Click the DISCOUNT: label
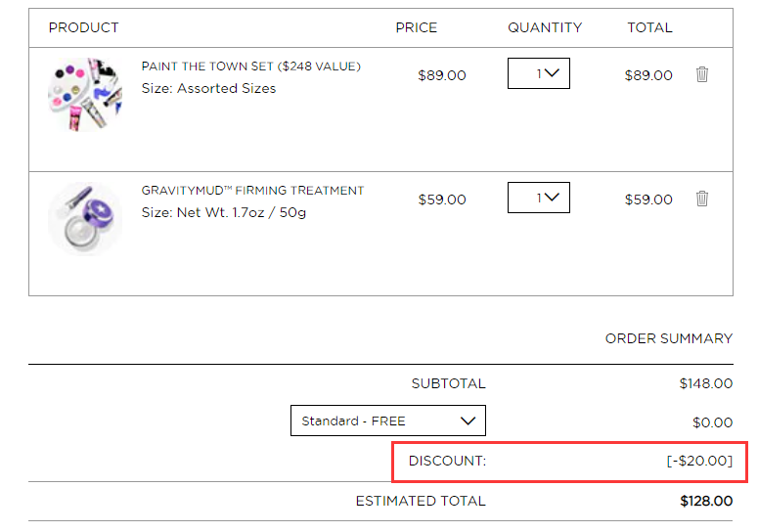 coord(447,461)
